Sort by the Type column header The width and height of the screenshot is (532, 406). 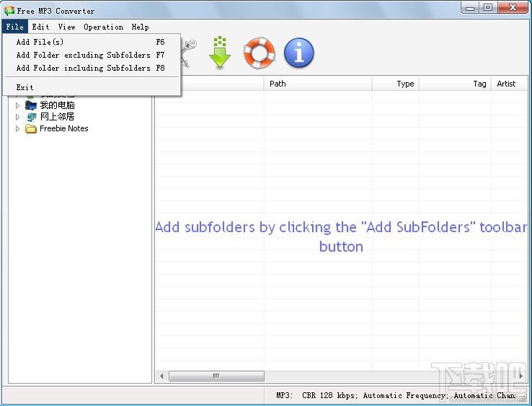(x=396, y=84)
